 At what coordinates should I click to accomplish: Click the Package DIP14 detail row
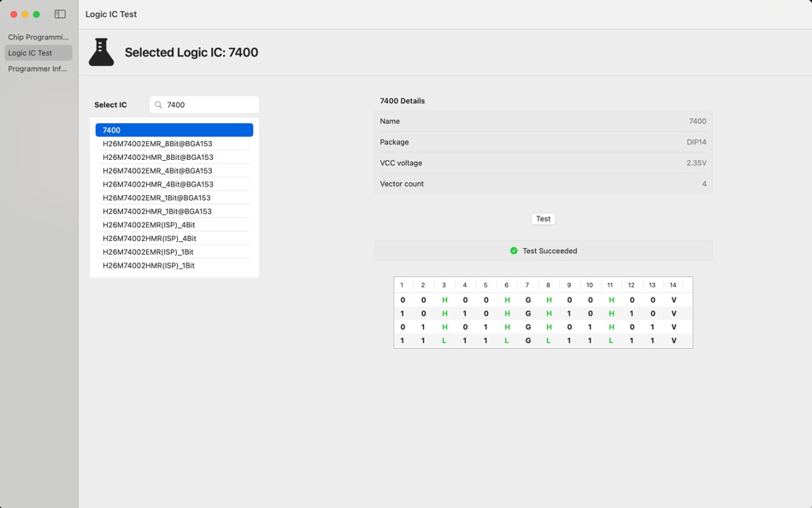point(543,142)
